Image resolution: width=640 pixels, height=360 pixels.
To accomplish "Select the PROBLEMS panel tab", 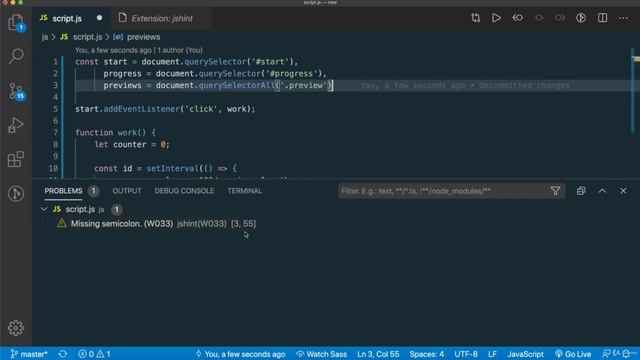I will 63,191.
